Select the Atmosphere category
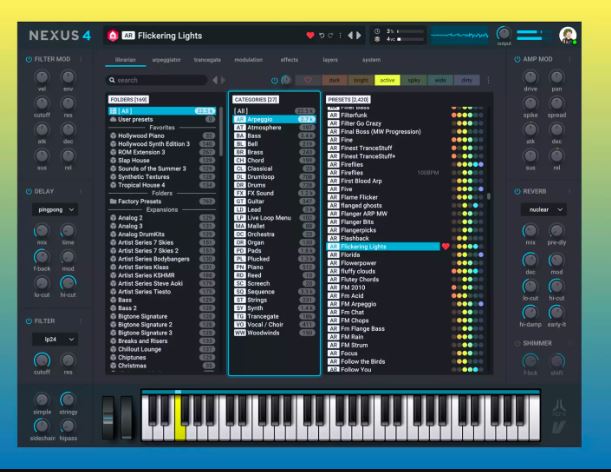This screenshot has width=611, height=472. pos(274,127)
